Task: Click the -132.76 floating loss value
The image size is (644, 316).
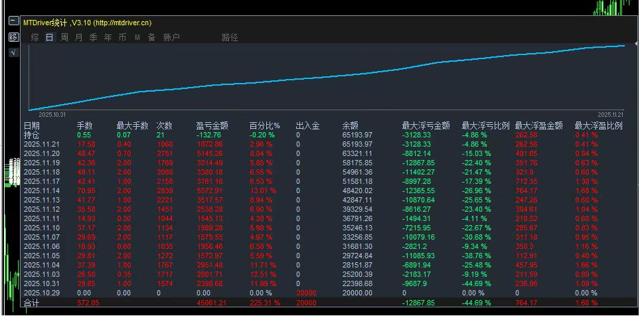Action: pos(208,135)
